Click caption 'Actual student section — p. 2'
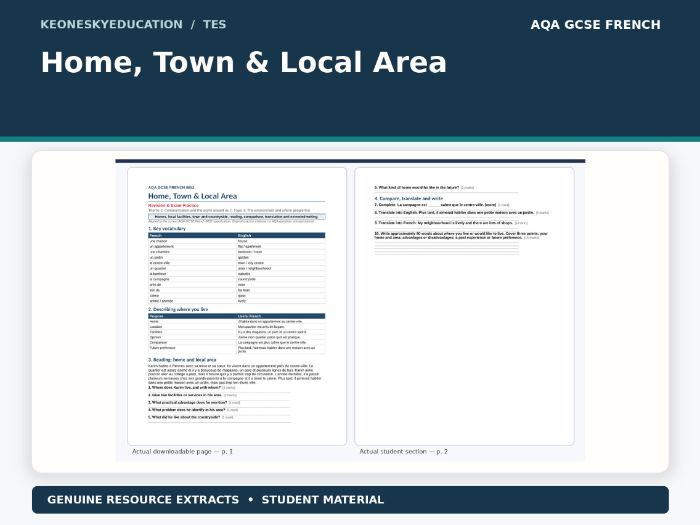 pyautogui.click(x=404, y=451)
